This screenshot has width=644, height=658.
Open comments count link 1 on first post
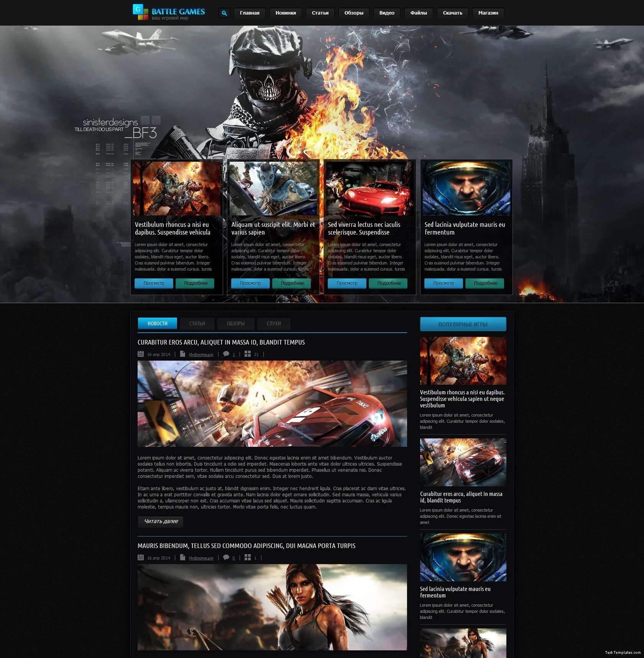click(233, 354)
